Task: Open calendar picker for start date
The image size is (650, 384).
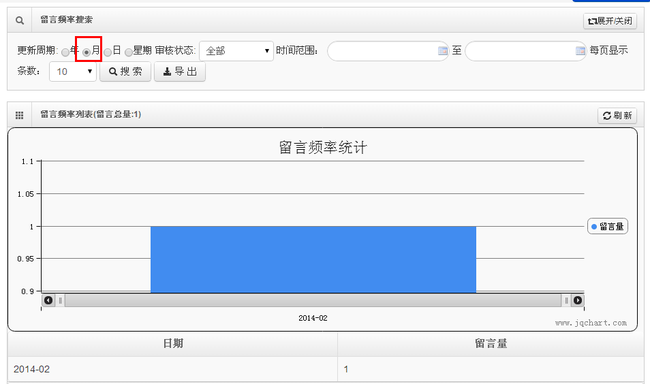Action: pyautogui.click(x=442, y=51)
